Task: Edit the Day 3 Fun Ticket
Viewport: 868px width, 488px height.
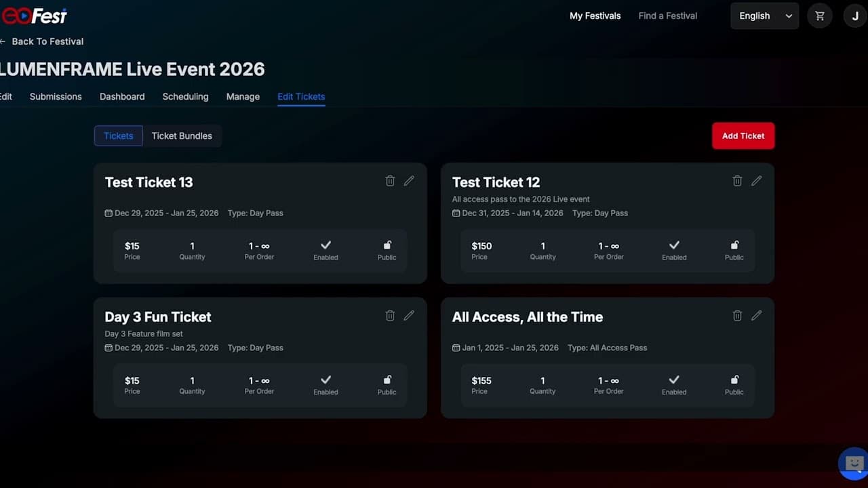Action: 409,315
